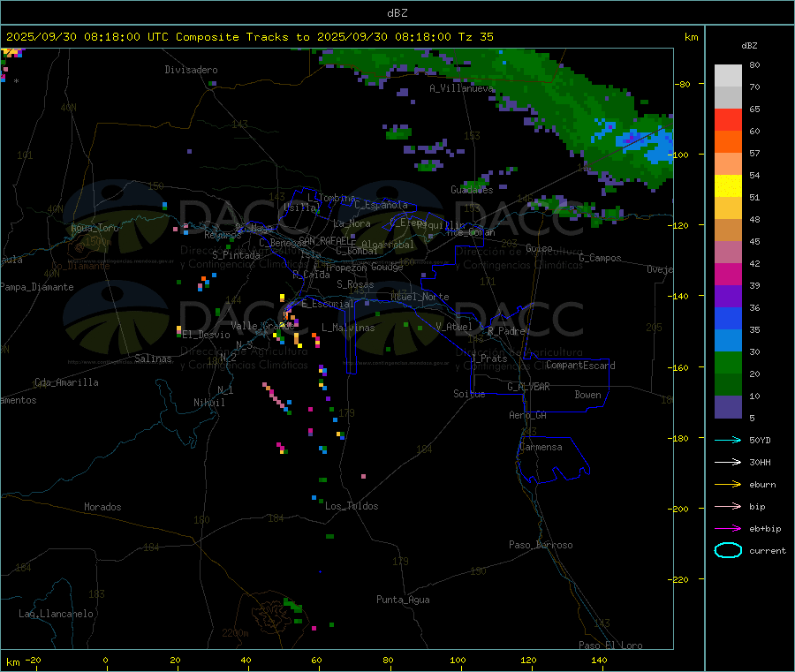Click the Guadales map label

coord(472,190)
